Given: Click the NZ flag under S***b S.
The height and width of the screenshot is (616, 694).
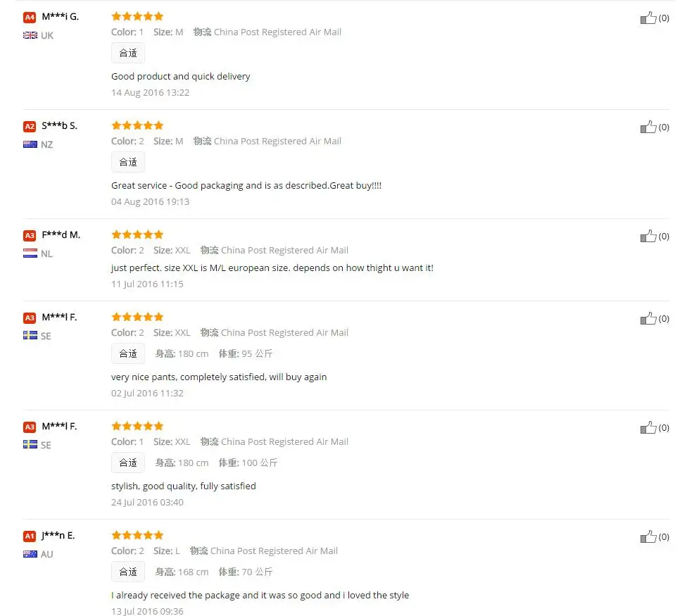Looking at the screenshot, I should click(30, 144).
